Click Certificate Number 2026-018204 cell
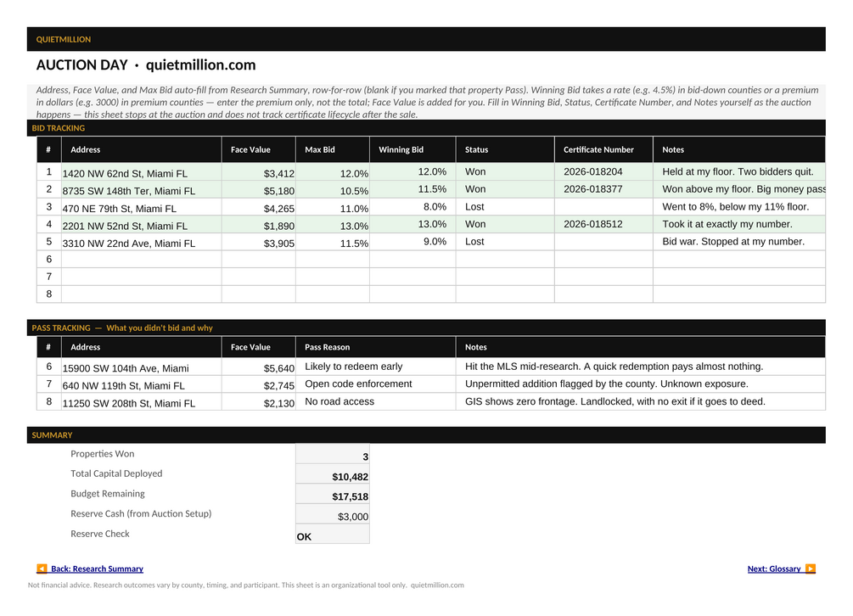853x616 pixels. tap(603, 171)
